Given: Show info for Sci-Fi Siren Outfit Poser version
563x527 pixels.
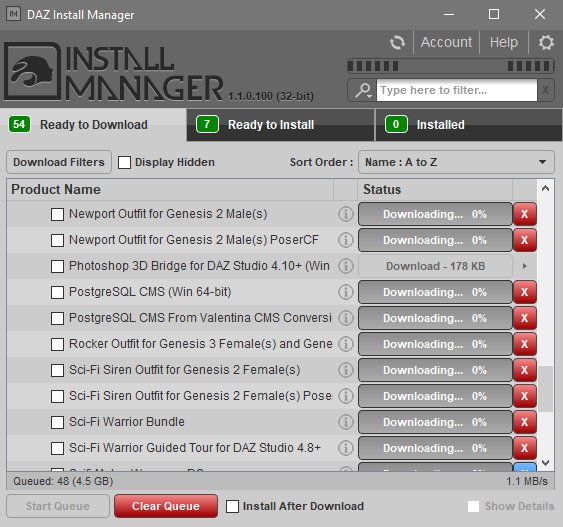Looking at the screenshot, I should click(x=345, y=396).
